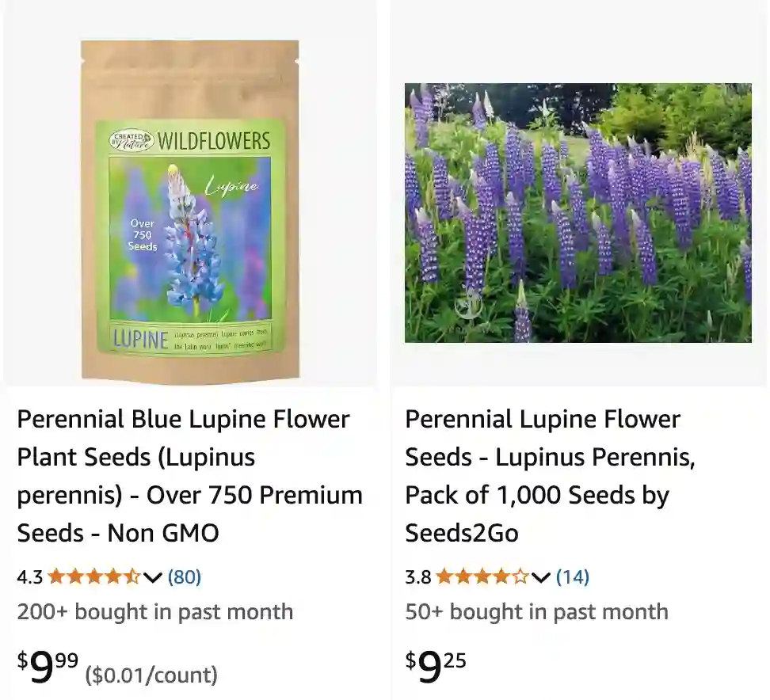Open the (80) reviews link
The image size is (770, 700).
pyautogui.click(x=184, y=577)
